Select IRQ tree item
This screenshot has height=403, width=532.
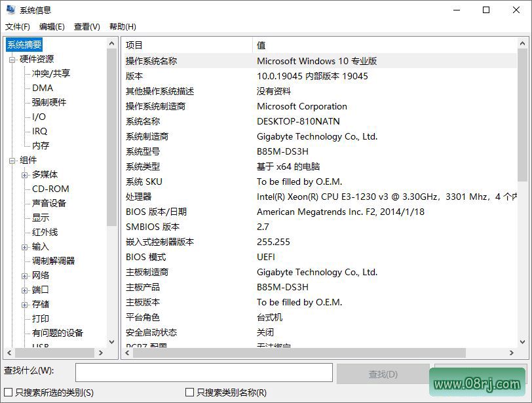pos(39,131)
